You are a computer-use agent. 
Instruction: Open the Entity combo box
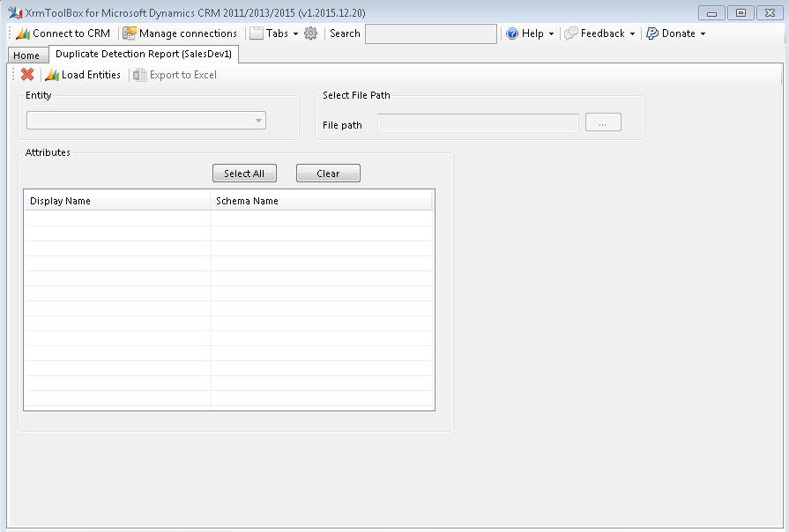[146, 121]
